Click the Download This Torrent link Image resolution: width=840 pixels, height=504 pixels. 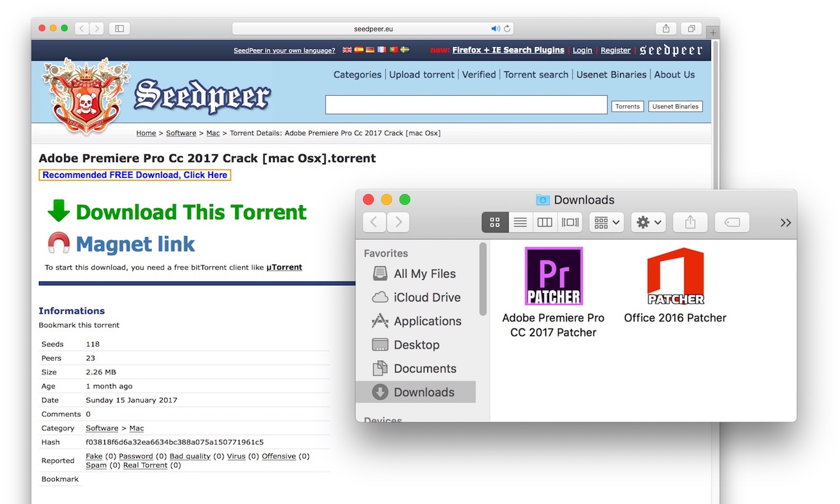tap(190, 212)
